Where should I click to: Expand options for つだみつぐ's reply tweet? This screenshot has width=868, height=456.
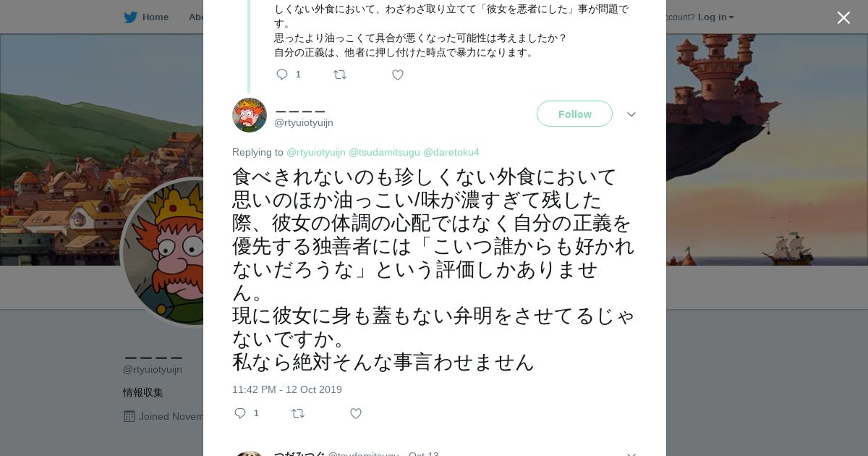(x=631, y=454)
